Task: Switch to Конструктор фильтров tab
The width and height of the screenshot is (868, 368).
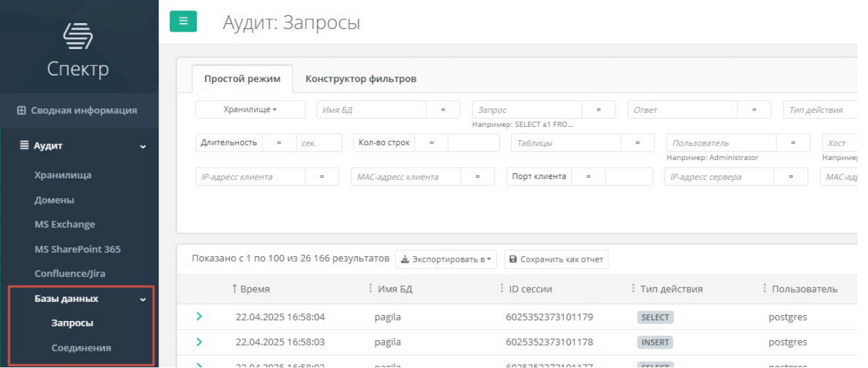Action: [360, 79]
